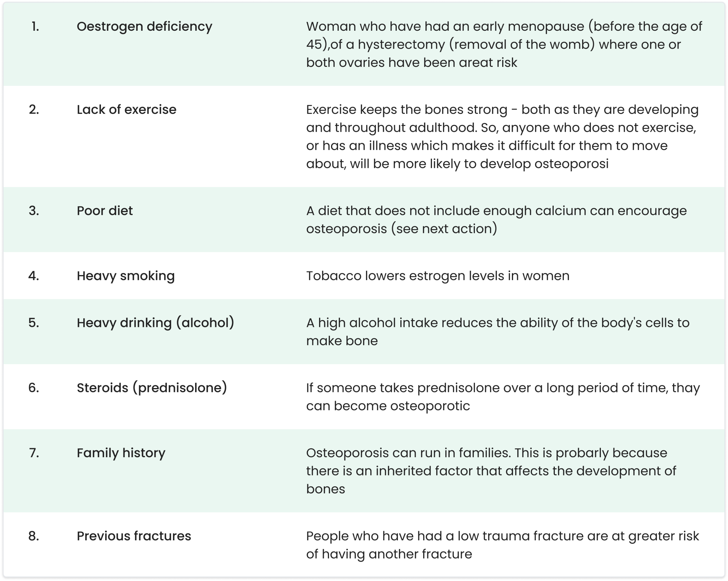Click the 'Family history' row title

point(121,453)
